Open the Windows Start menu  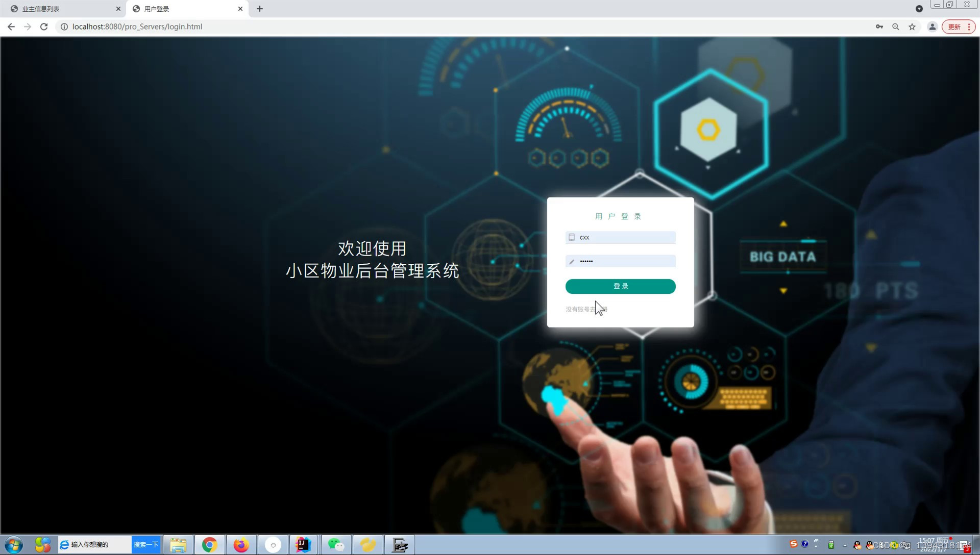pos(14,545)
